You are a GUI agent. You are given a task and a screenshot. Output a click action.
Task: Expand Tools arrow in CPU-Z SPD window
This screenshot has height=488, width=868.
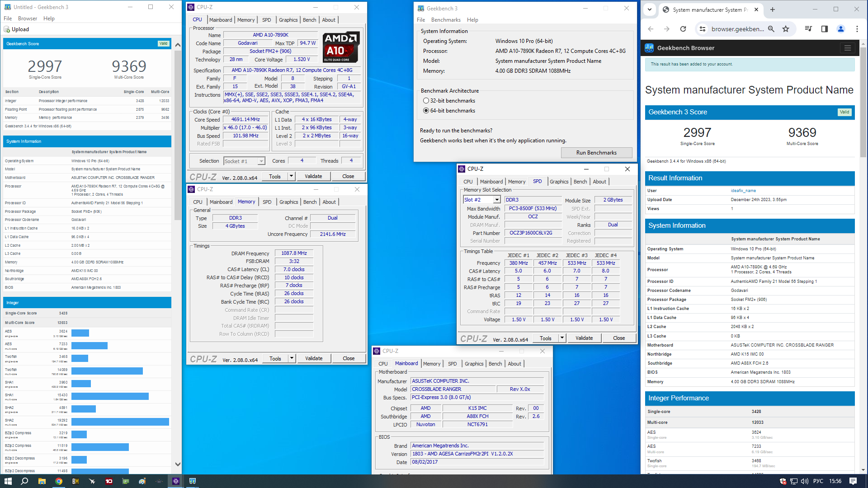(562, 338)
